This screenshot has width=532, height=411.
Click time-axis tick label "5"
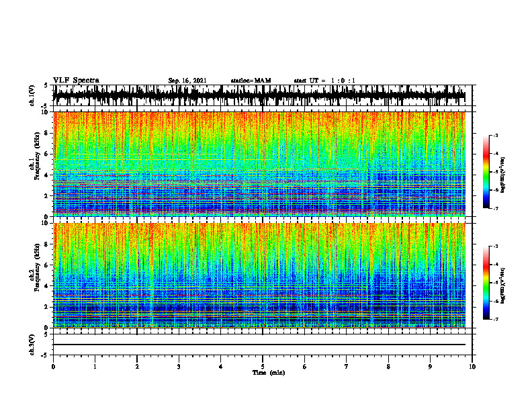tap(263, 367)
